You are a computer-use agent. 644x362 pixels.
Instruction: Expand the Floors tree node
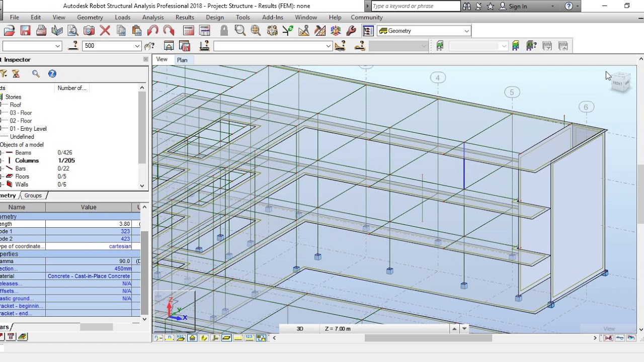(x=1, y=176)
